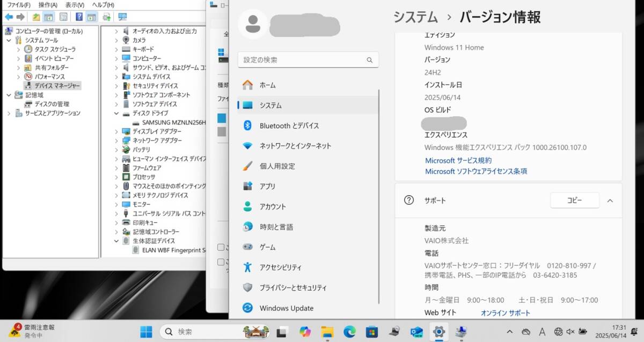Collapse the 生体認証デバイス category
644x342 pixels.
coord(116,241)
